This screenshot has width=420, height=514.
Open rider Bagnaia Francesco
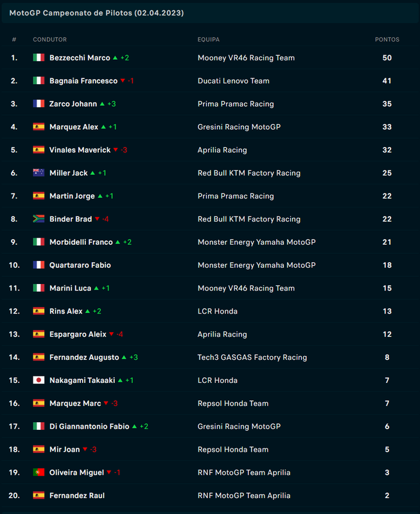pyautogui.click(x=83, y=81)
